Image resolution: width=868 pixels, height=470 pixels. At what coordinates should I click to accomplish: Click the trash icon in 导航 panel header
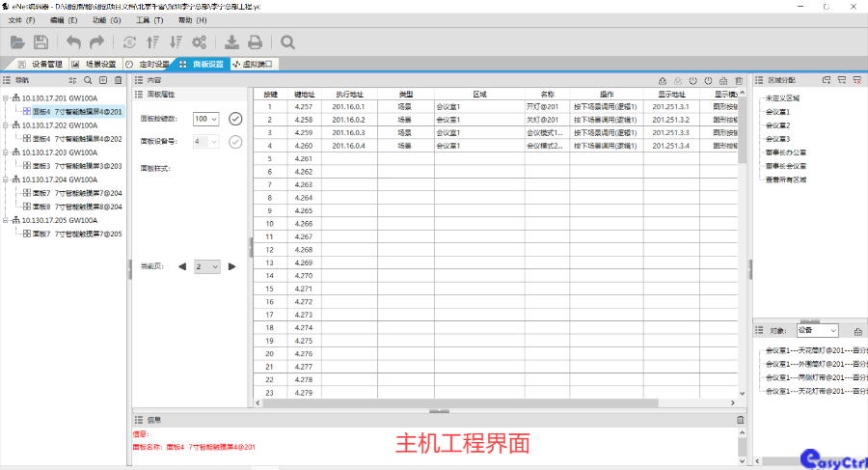pyautogui.click(x=119, y=80)
